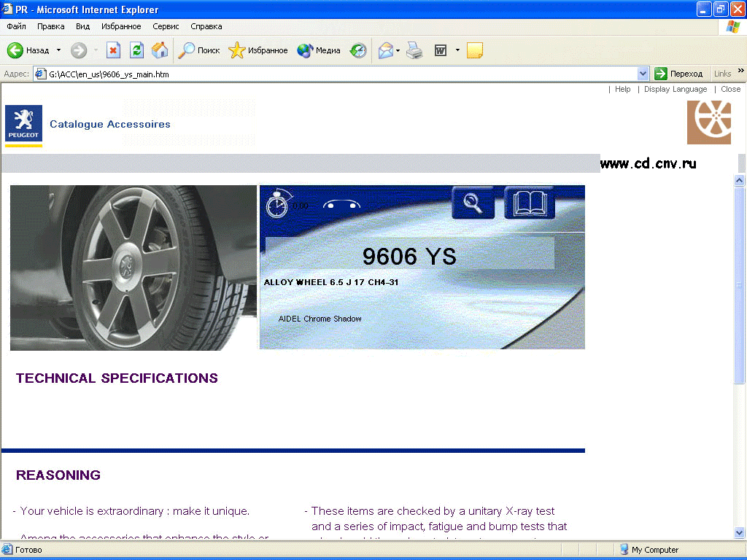Go to the Home page icon
The width and height of the screenshot is (747, 560).
(x=160, y=50)
